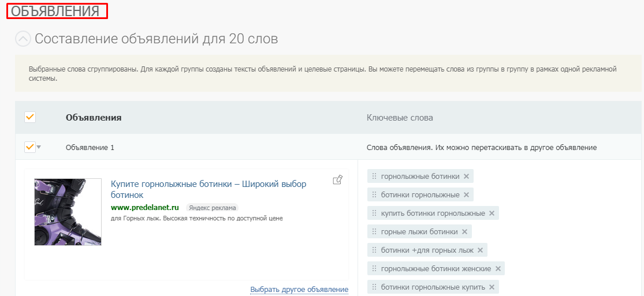Open the dropdown arrow next to Объявление 1 checkbox

point(39,147)
